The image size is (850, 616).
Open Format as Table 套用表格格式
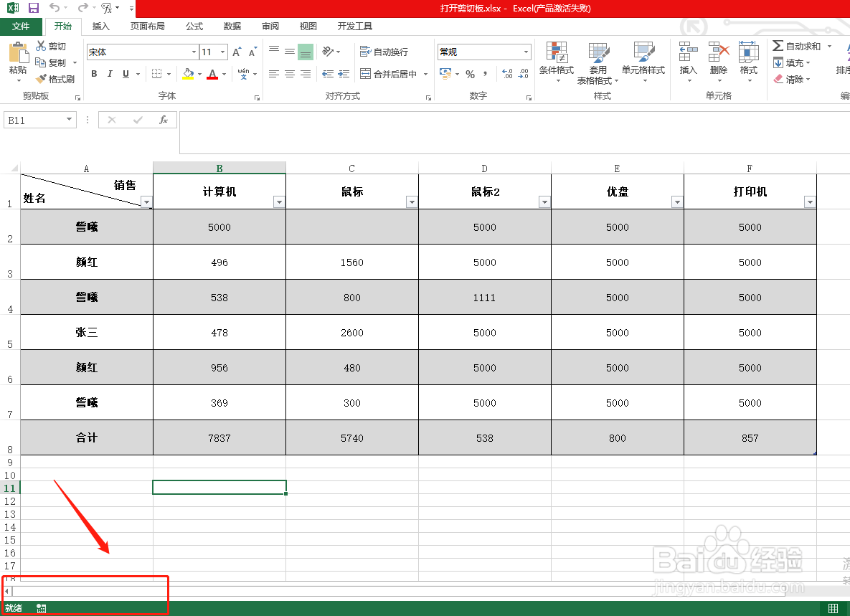(x=598, y=62)
